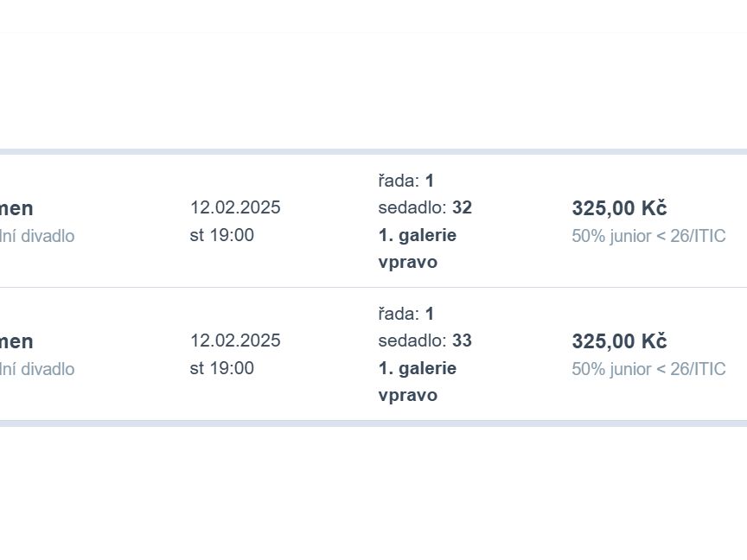Click 'řada: 1' of the first ticket
The width and height of the screenshot is (747, 560).
pos(405,181)
